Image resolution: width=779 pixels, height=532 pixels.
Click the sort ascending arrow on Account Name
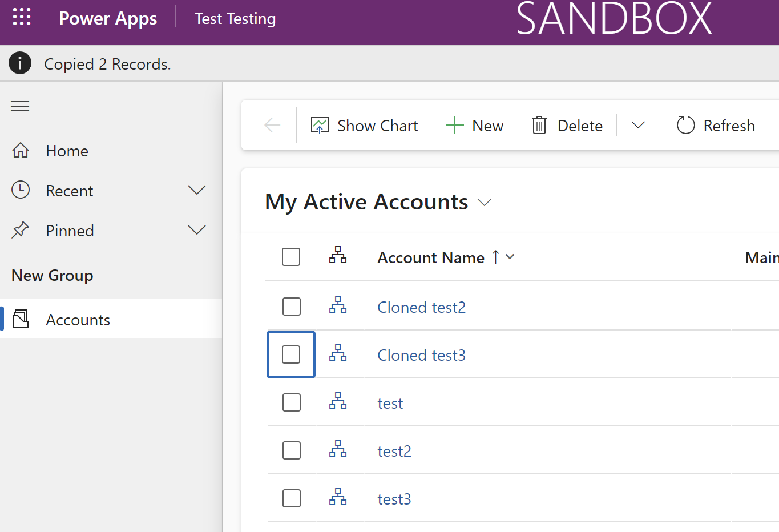coord(495,257)
